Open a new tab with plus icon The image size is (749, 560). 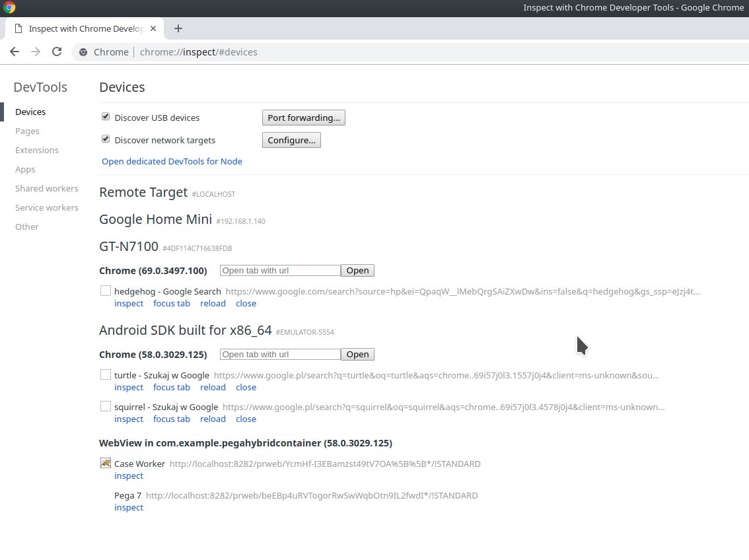178,28
